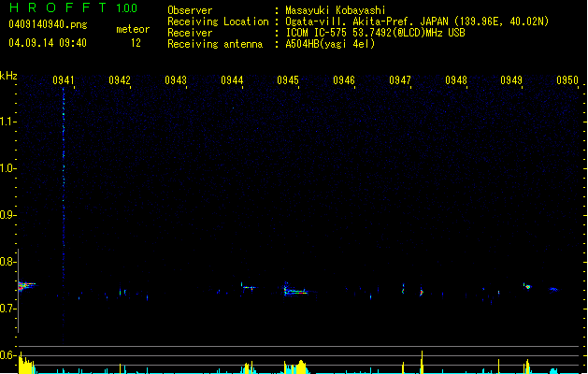
Task: Click the meteor echo just after 0944
Action: [248, 288]
